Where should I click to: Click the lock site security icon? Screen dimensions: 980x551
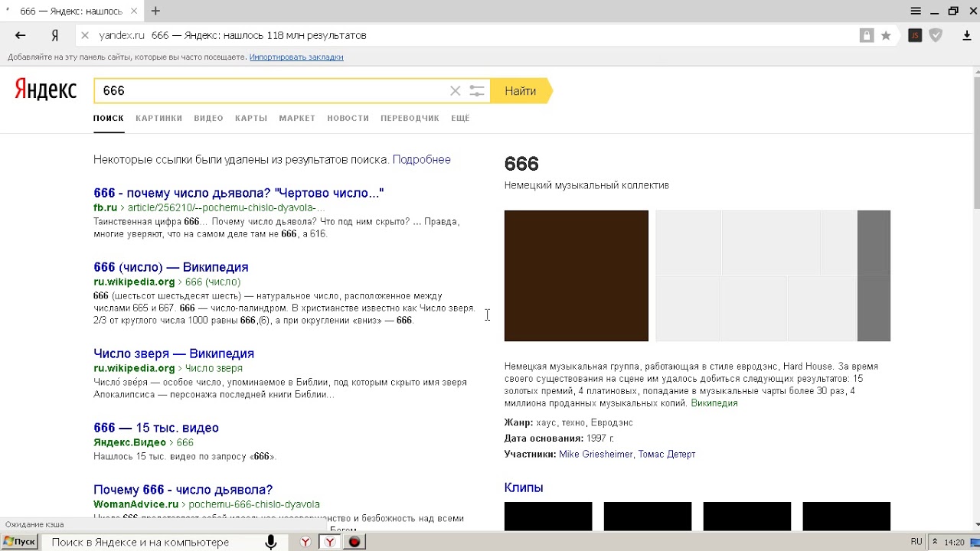click(867, 35)
